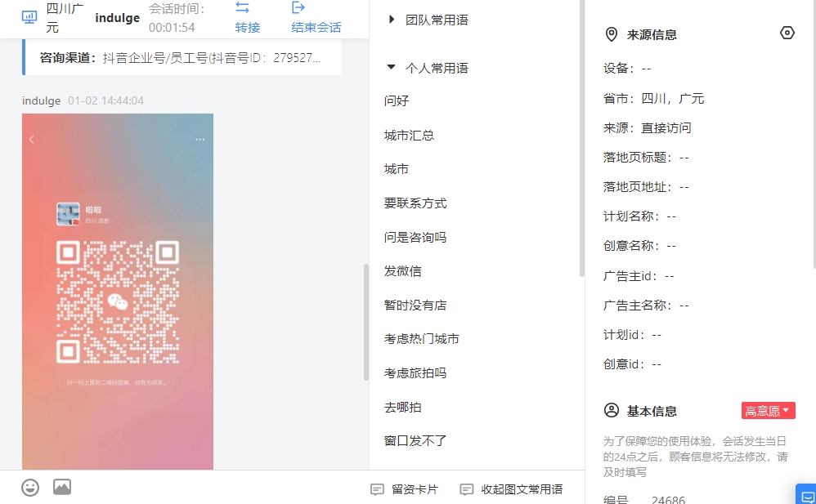Image resolution: width=816 pixels, height=504 pixels.
Task: Open the emoji picker smiley icon
Action: click(30, 488)
